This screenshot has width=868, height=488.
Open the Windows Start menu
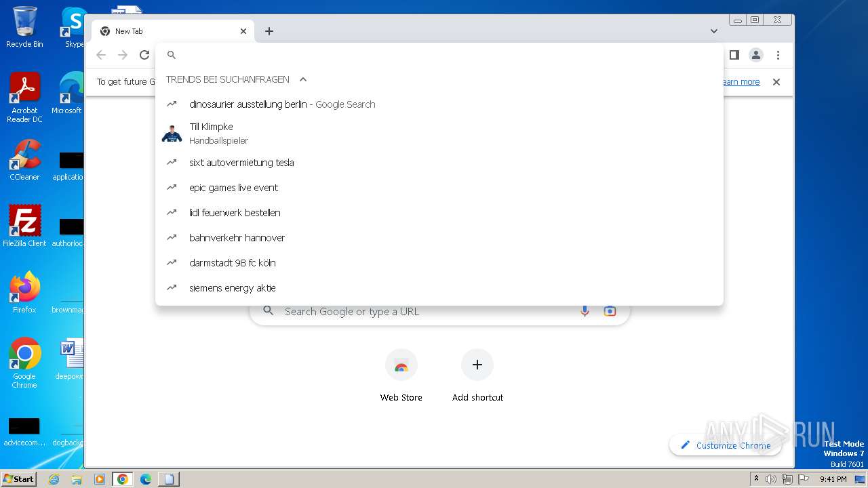click(19, 479)
